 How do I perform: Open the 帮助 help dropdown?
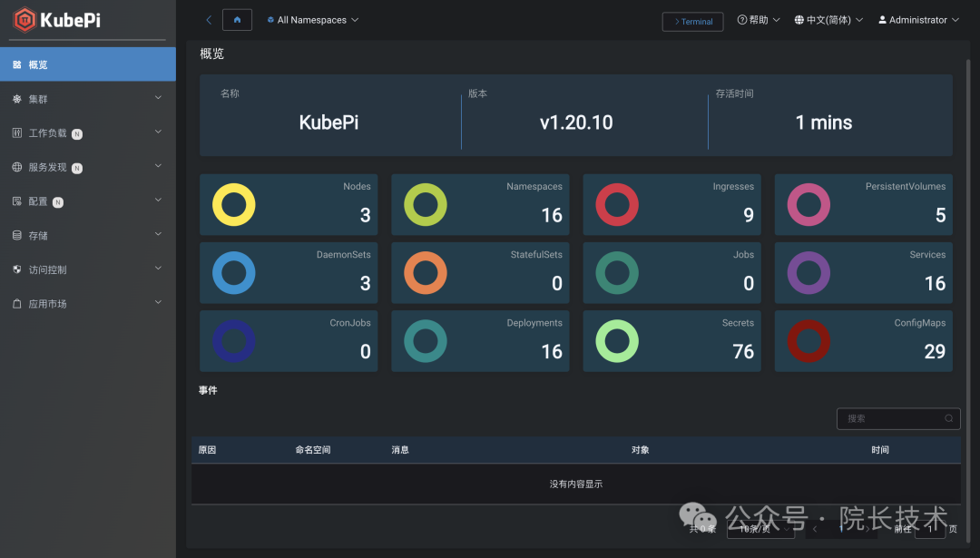point(759,20)
